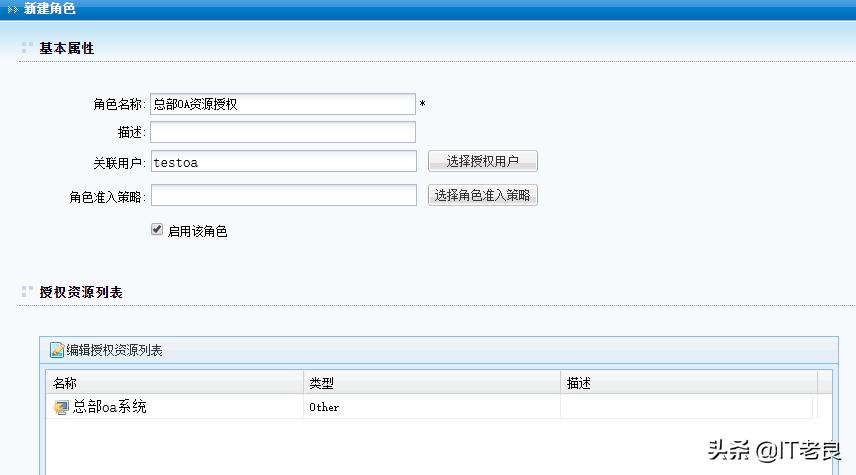The image size is (856, 475).
Task: Click the 编辑授权资源列表 edit icon
Action: [57, 350]
